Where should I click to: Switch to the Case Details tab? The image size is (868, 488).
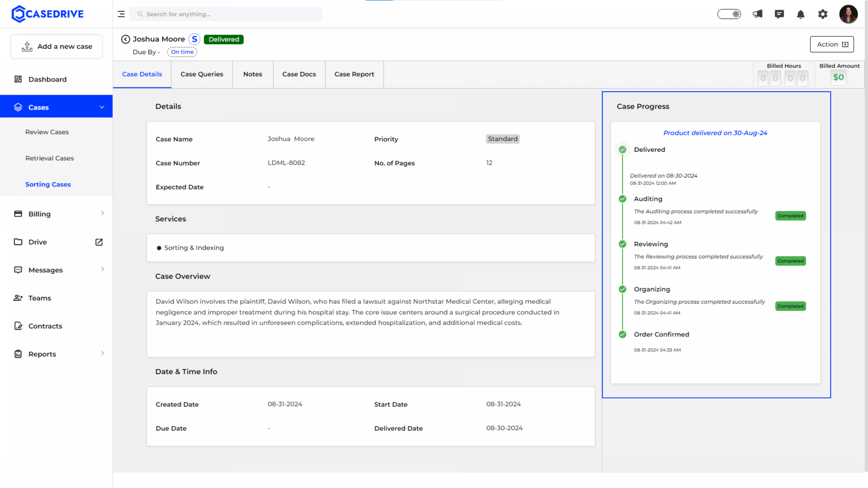(x=142, y=74)
